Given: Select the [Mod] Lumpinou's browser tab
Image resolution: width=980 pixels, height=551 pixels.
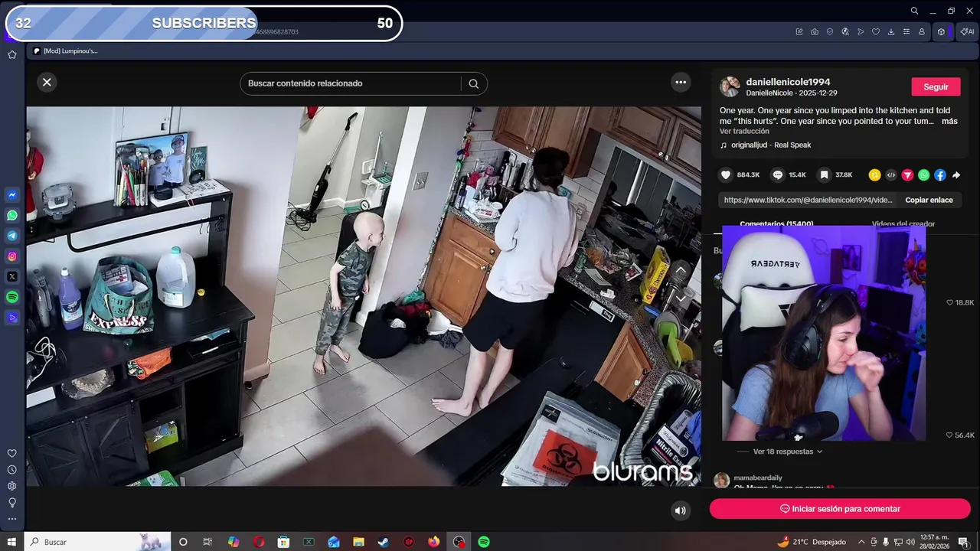Looking at the screenshot, I should click(x=65, y=51).
